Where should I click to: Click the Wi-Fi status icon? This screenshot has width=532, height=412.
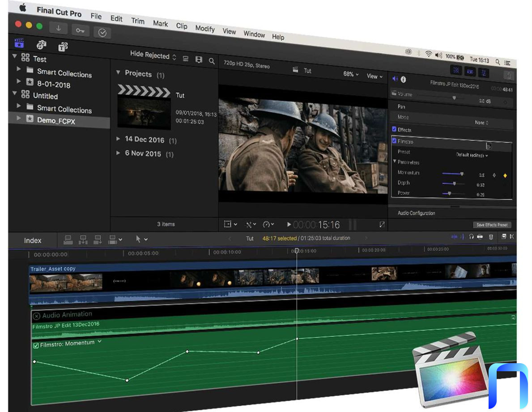pyautogui.click(x=429, y=54)
